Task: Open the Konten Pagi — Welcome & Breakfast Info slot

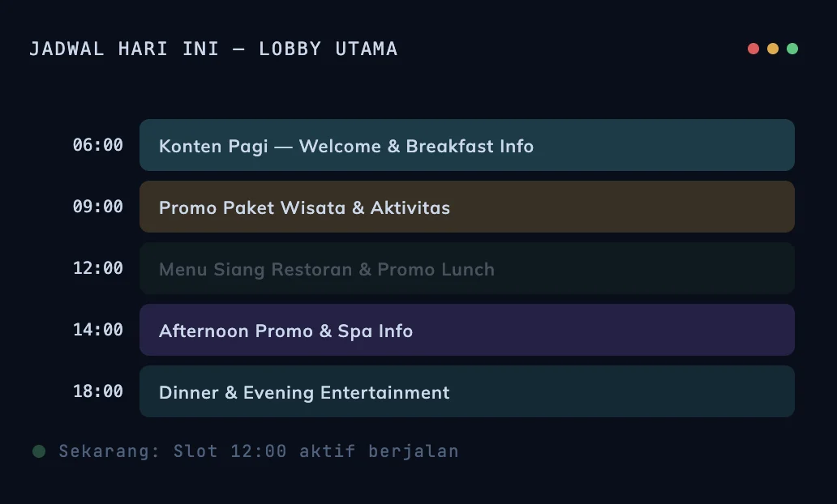Action: (x=466, y=146)
